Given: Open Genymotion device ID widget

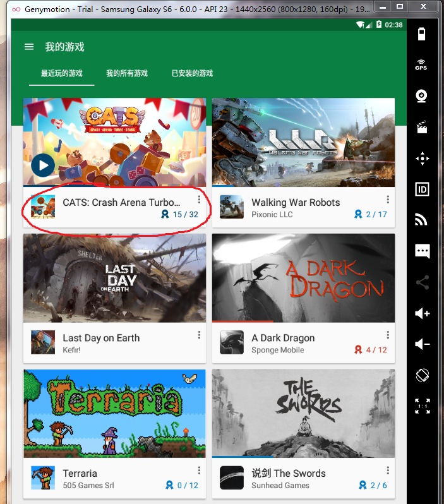Looking at the screenshot, I should (422, 189).
